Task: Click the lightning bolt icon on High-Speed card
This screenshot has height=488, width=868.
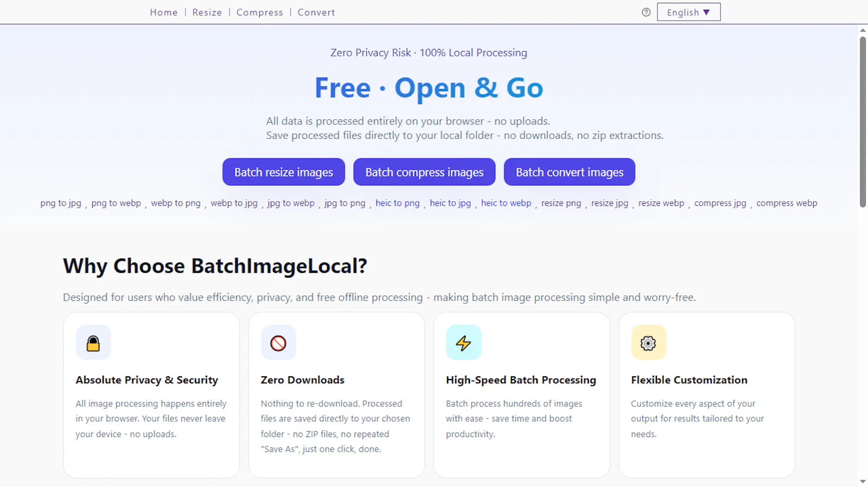Action: tap(463, 343)
